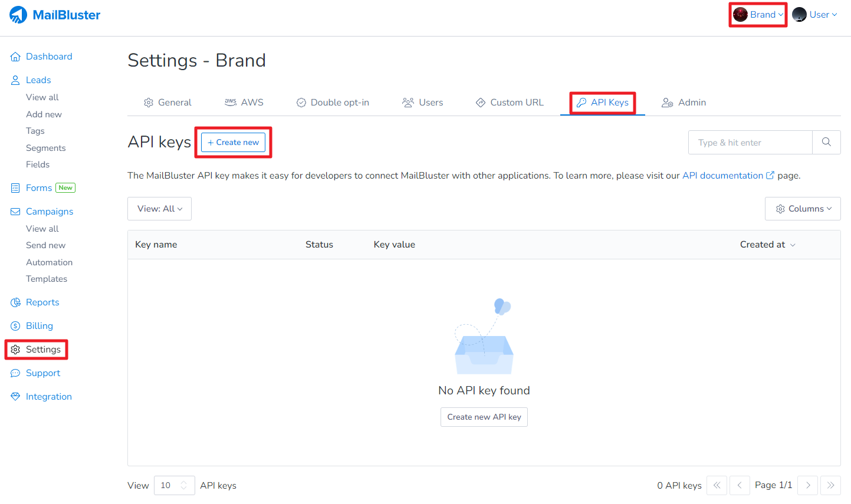The image size is (851, 504).
Task: Click the MailBluster logo icon
Action: click(18, 15)
